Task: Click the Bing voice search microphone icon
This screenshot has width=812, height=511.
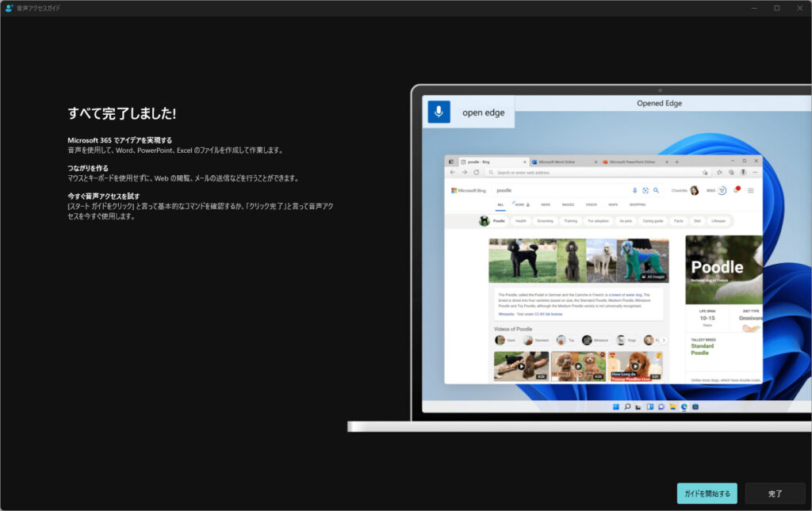Action: click(634, 190)
